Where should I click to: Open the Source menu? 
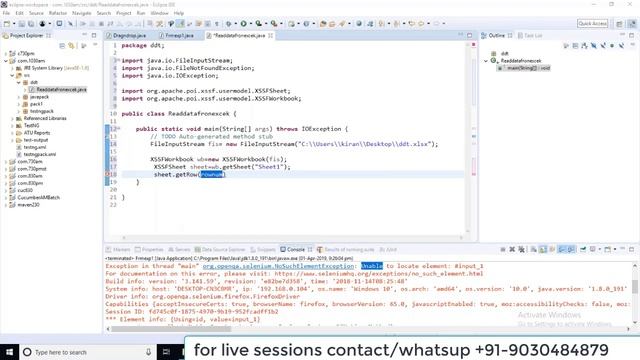(x=36, y=13)
